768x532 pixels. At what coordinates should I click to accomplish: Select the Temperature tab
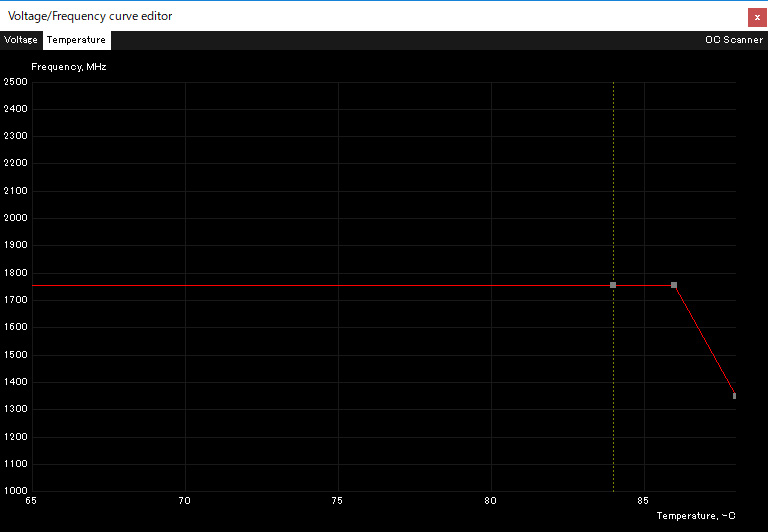pyautogui.click(x=76, y=40)
